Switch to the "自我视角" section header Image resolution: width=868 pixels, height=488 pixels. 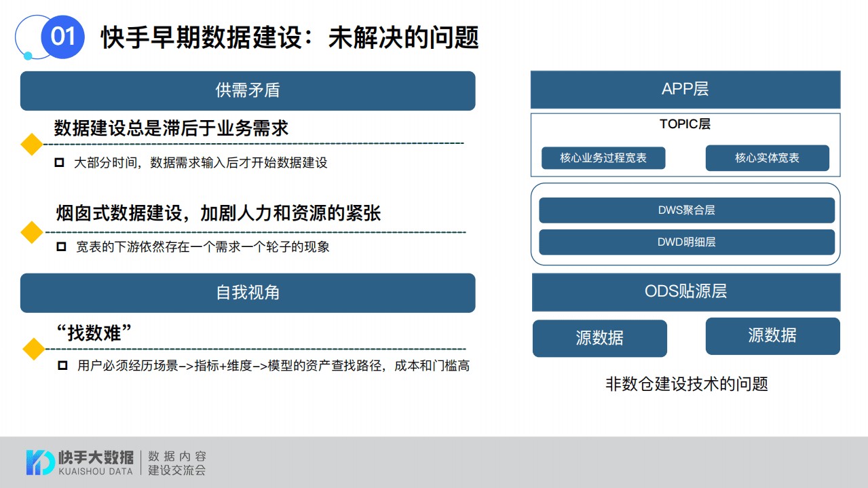[x=248, y=293]
